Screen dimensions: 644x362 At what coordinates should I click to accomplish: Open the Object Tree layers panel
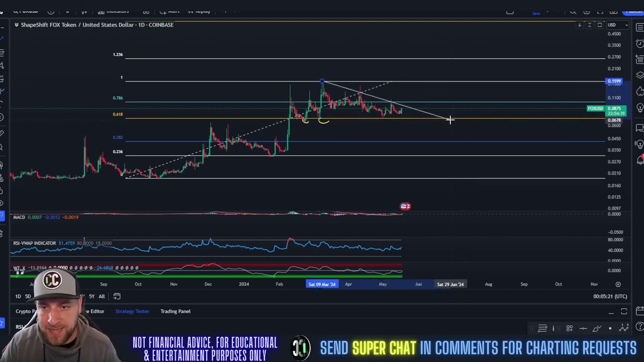[x=640, y=75]
